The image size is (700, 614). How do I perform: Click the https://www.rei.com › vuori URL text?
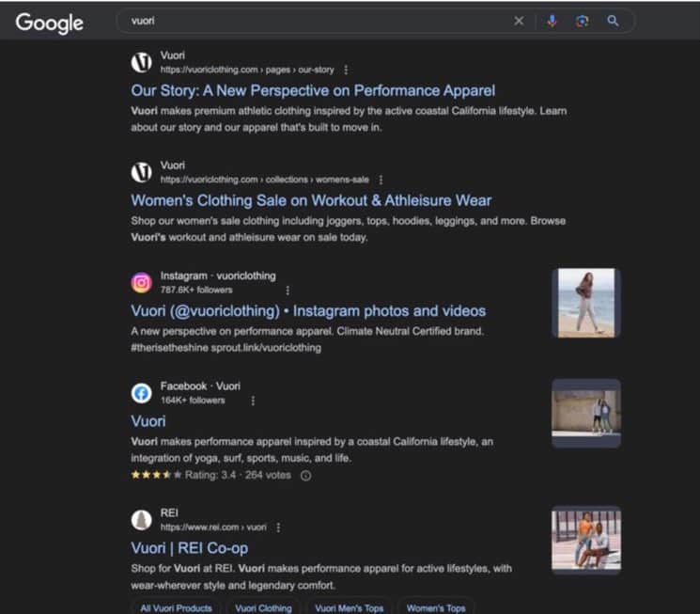[x=213, y=527]
